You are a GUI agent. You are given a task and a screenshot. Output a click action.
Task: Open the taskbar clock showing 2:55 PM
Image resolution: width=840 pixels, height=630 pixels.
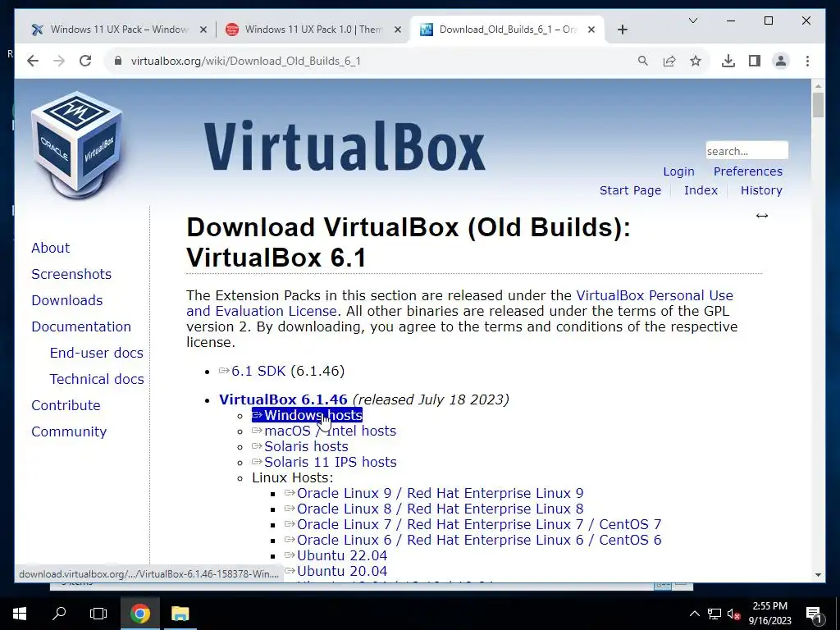[x=769, y=614]
